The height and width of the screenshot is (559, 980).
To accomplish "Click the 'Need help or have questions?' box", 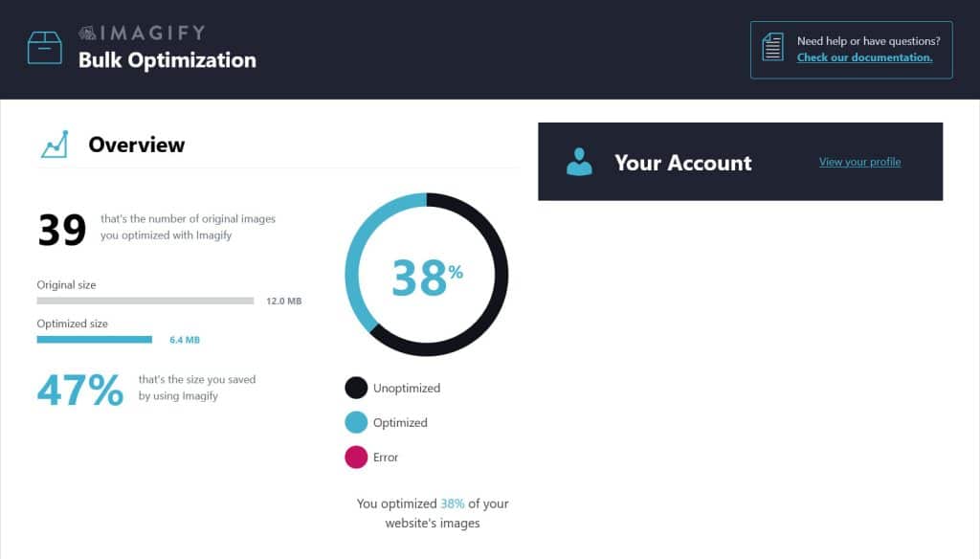I will click(851, 50).
